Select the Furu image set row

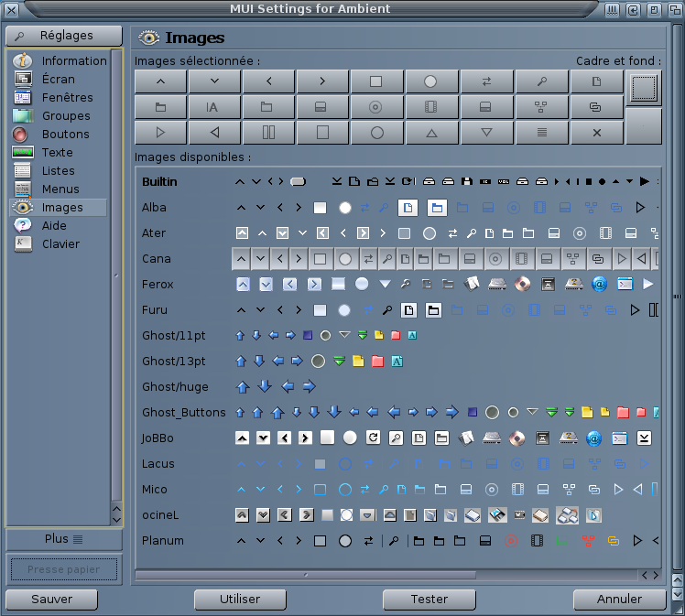pyautogui.click(x=398, y=310)
